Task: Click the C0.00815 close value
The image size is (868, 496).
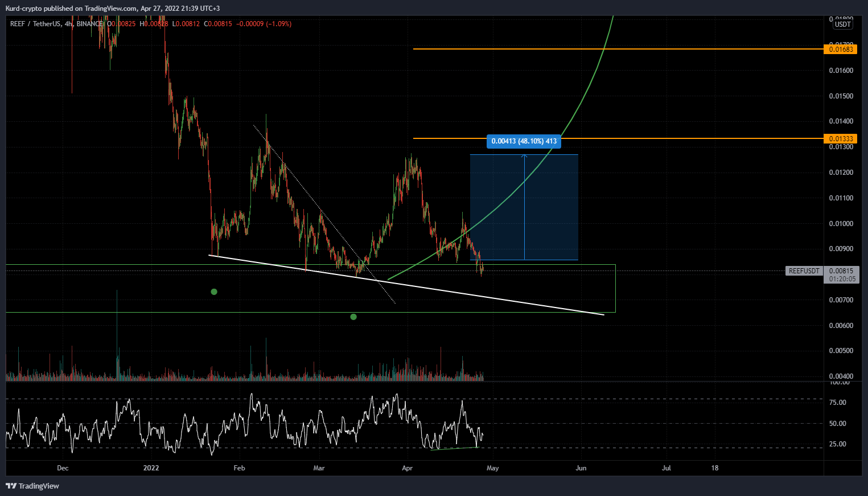Action: (x=218, y=24)
